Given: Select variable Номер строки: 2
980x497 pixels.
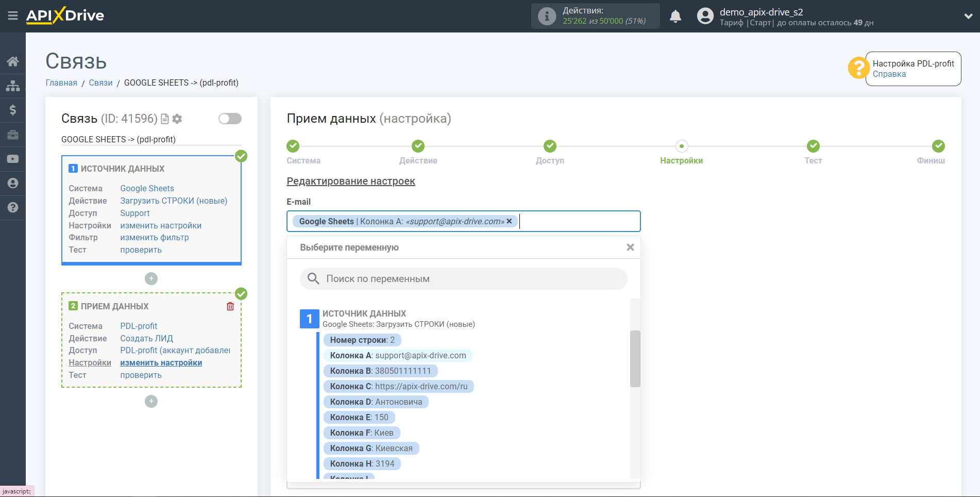Looking at the screenshot, I should (362, 340).
